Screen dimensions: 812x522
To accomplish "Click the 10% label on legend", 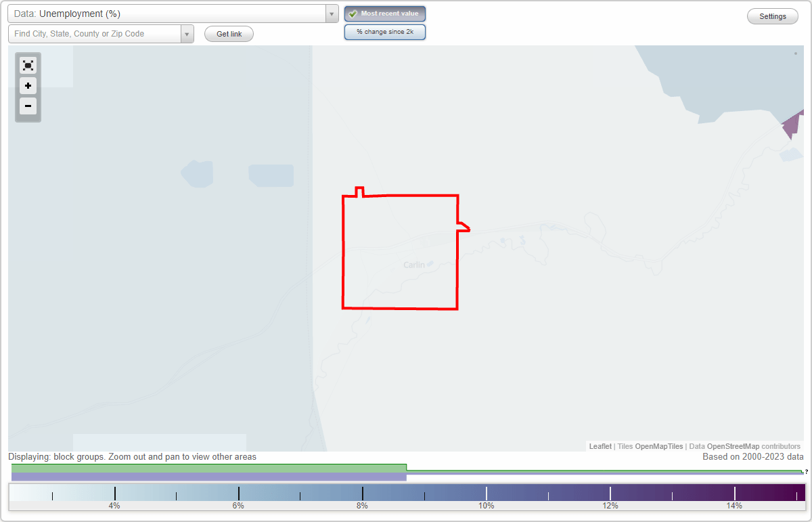I will coord(486,506).
